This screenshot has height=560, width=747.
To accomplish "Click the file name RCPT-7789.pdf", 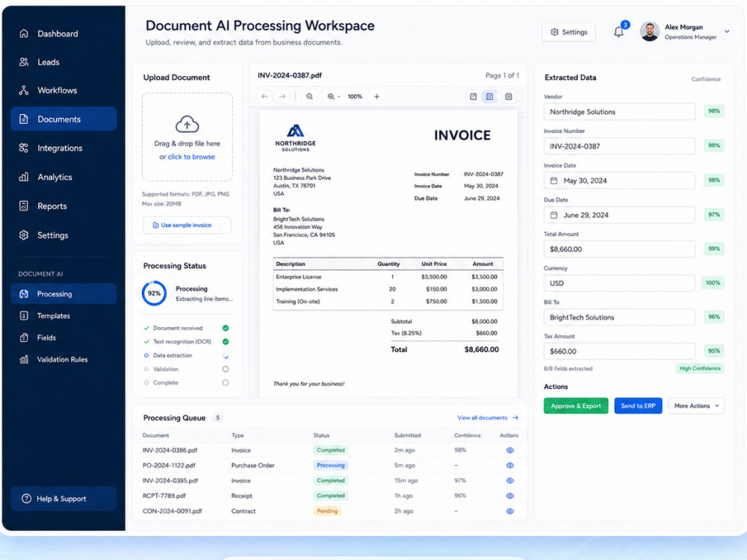I will pyautogui.click(x=164, y=496).
